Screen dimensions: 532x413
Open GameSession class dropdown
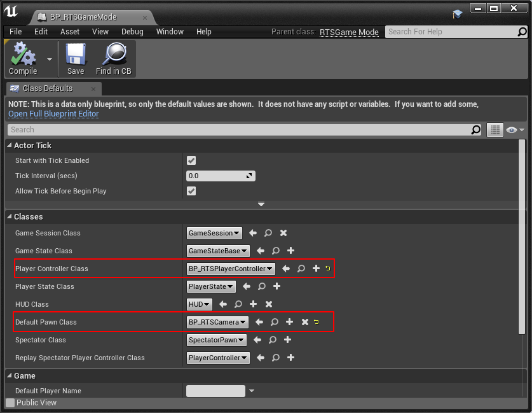point(214,233)
